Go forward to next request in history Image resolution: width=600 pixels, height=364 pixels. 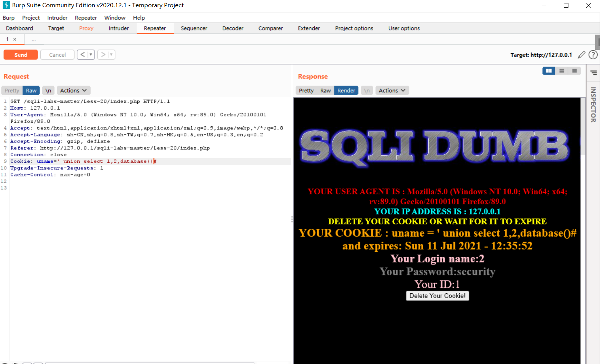(103, 55)
